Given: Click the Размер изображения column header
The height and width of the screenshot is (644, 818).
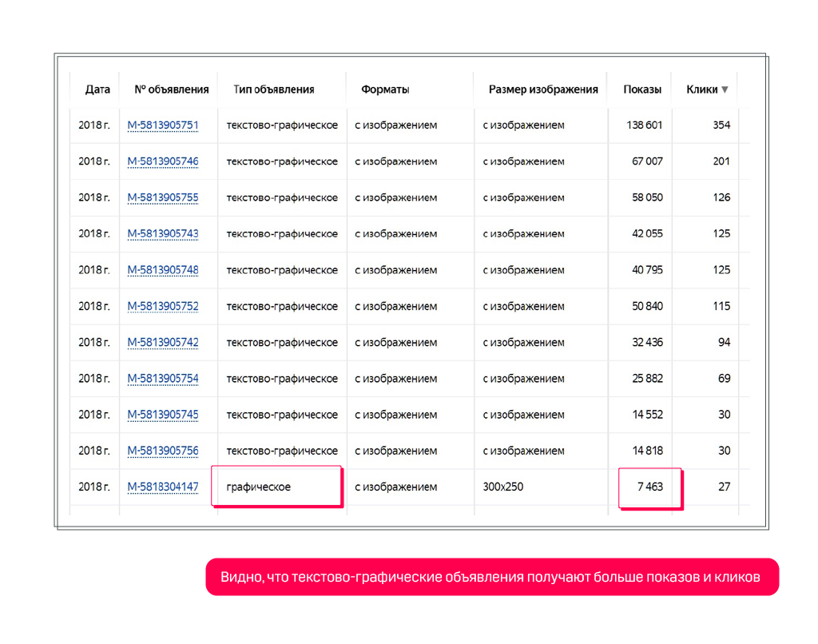Looking at the screenshot, I should pos(543,90).
